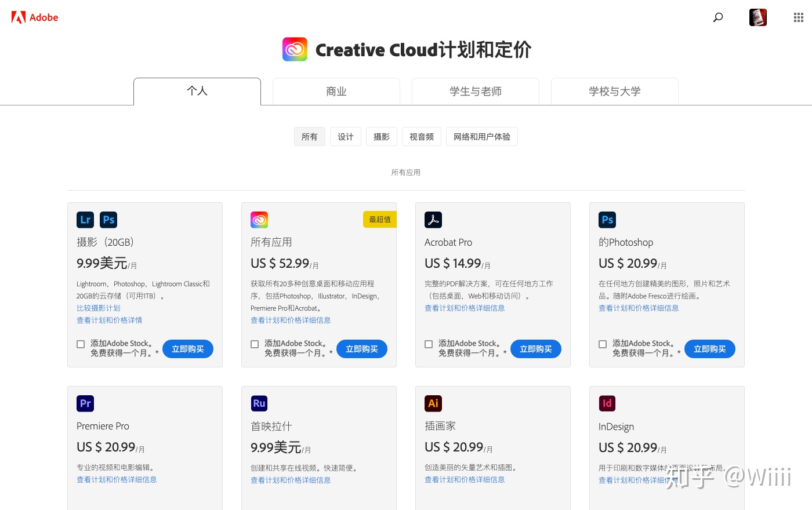Click 立即购买 for 所有应用 plan
The width and height of the screenshot is (812, 510).
click(362, 349)
